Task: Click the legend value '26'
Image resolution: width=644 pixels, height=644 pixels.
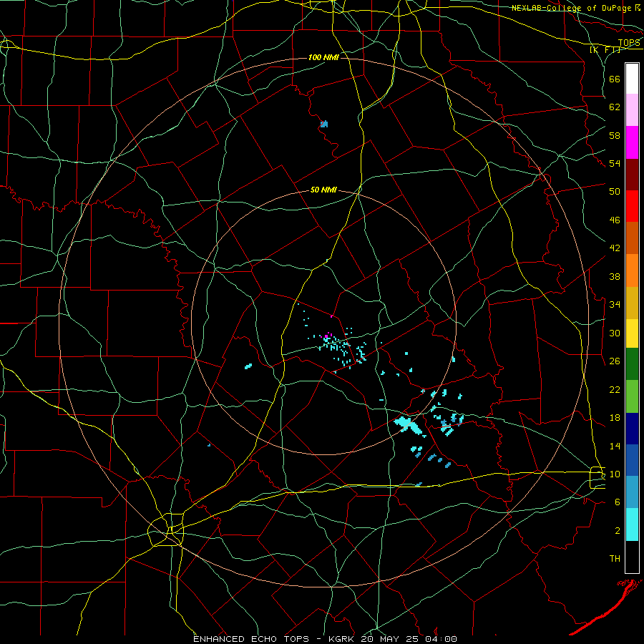Action: click(x=615, y=361)
